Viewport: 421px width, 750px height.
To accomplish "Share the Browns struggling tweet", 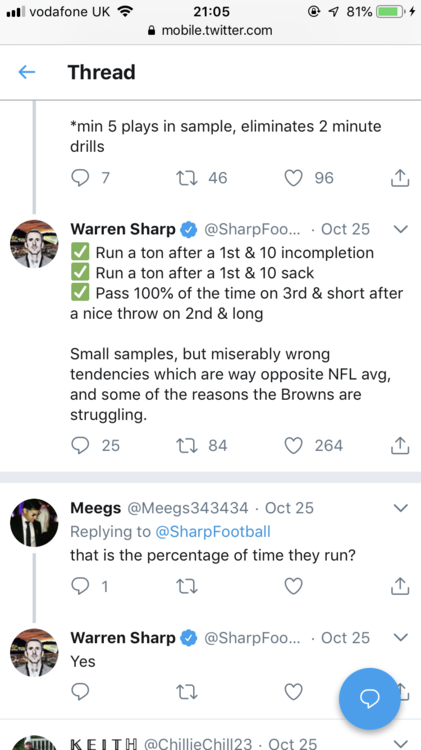I will tap(400, 445).
